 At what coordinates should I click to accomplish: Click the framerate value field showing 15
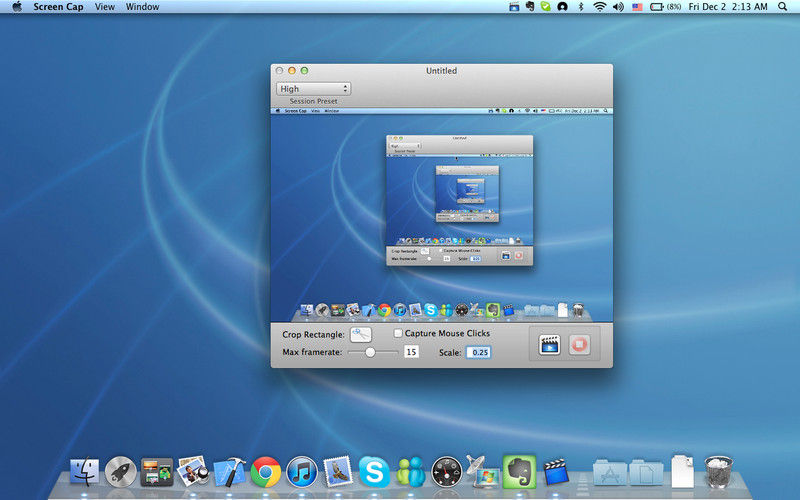[x=411, y=352]
